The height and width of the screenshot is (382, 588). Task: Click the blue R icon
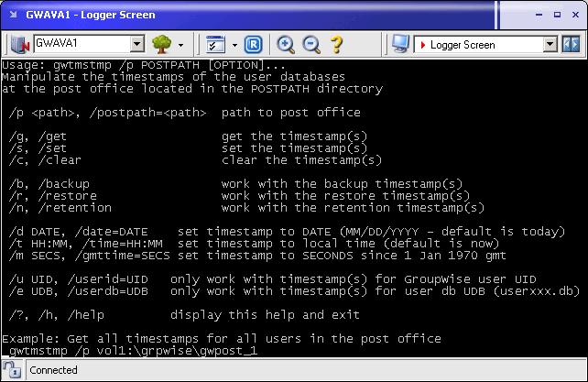coord(254,45)
